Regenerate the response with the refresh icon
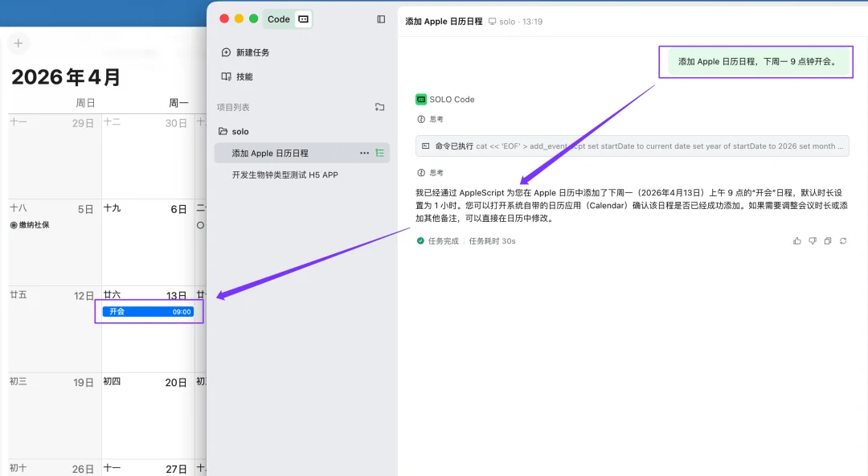868x476 pixels. click(x=843, y=240)
